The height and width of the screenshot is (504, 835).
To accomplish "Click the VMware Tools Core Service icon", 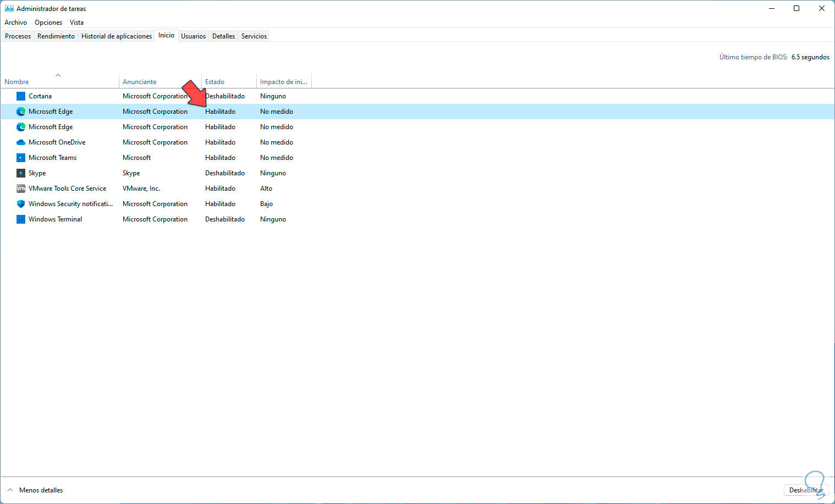I will click(x=21, y=189).
